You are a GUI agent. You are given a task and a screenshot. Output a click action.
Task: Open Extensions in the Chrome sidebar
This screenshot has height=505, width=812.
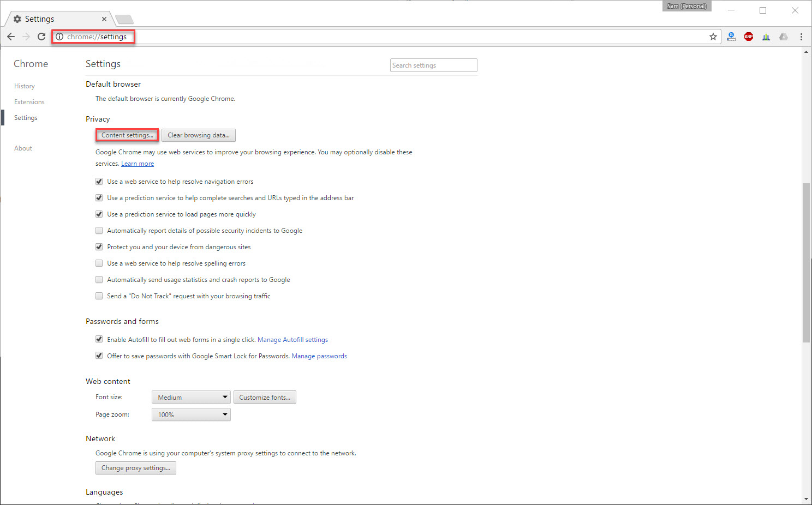[x=29, y=102]
